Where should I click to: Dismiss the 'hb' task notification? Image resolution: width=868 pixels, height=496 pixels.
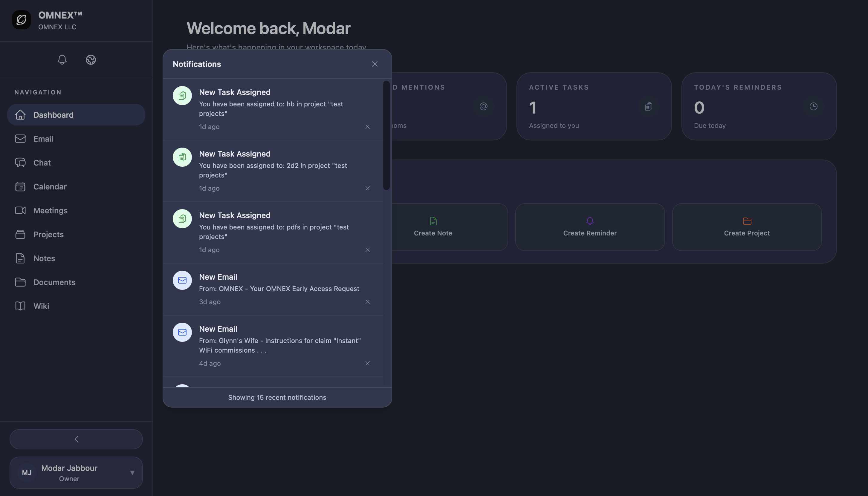point(367,127)
